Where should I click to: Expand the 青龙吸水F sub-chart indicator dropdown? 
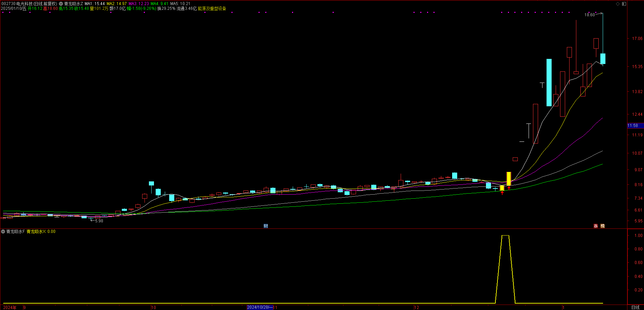3,231
